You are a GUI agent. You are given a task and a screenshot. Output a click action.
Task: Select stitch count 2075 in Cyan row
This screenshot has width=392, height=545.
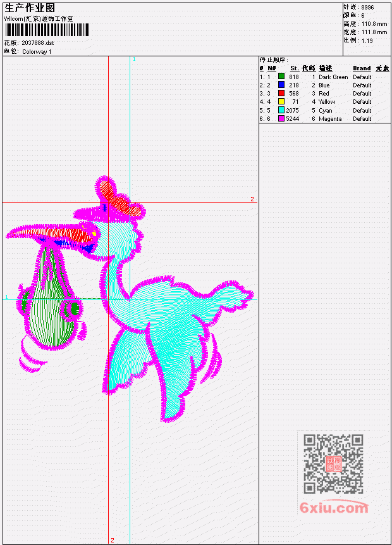tap(292, 110)
